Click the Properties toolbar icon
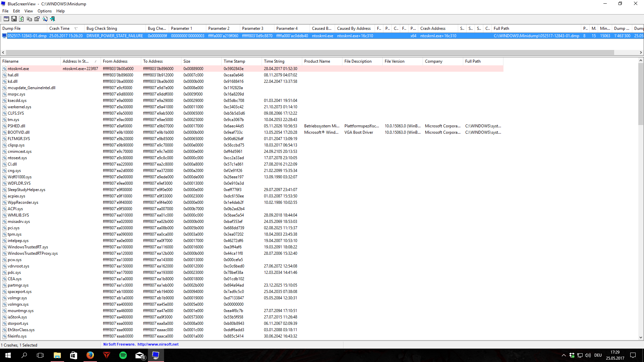The image size is (644, 362). (37, 19)
